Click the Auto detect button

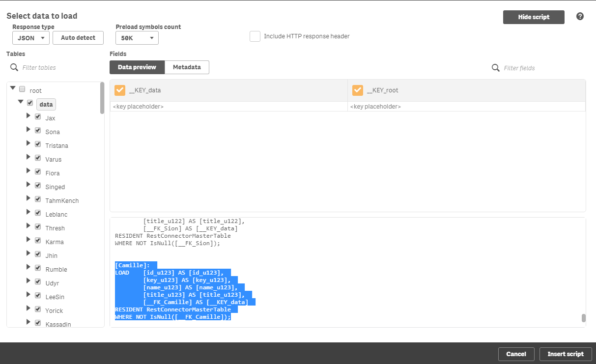(x=78, y=38)
